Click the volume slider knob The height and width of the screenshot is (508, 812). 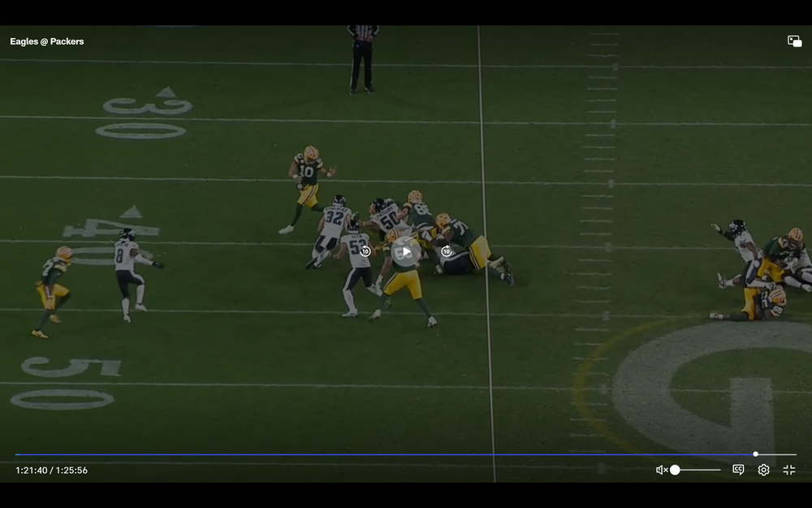[x=675, y=470]
